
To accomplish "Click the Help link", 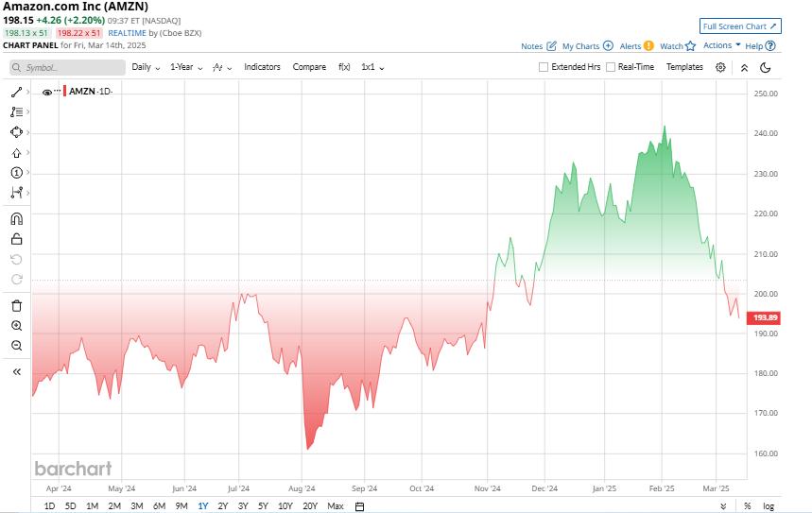I will (754, 46).
